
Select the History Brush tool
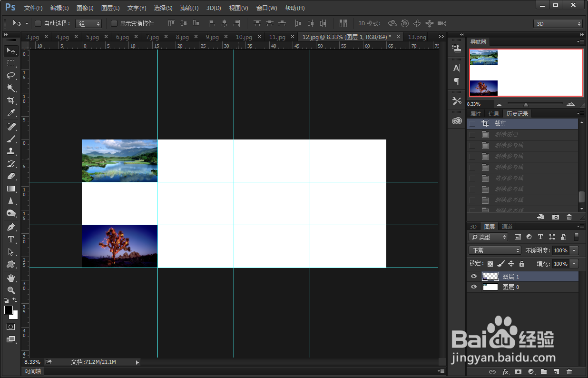pyautogui.click(x=11, y=164)
